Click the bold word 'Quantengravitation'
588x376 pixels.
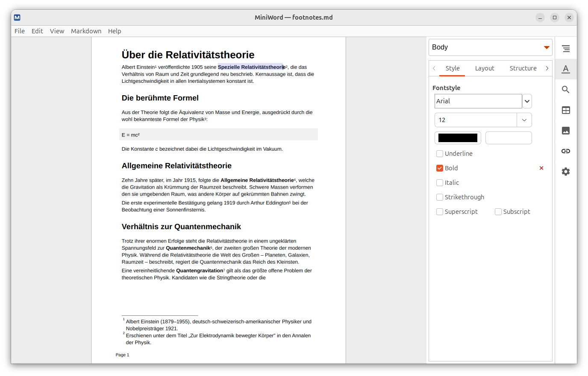[200, 271]
